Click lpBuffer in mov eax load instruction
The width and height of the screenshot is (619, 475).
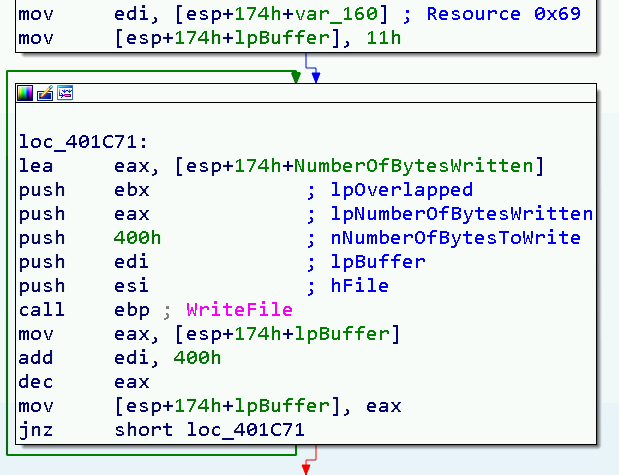click(342, 334)
